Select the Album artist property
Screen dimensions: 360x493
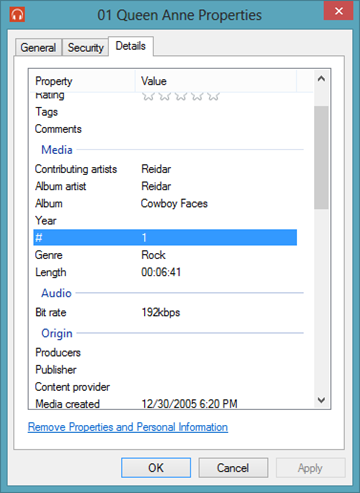point(61,186)
